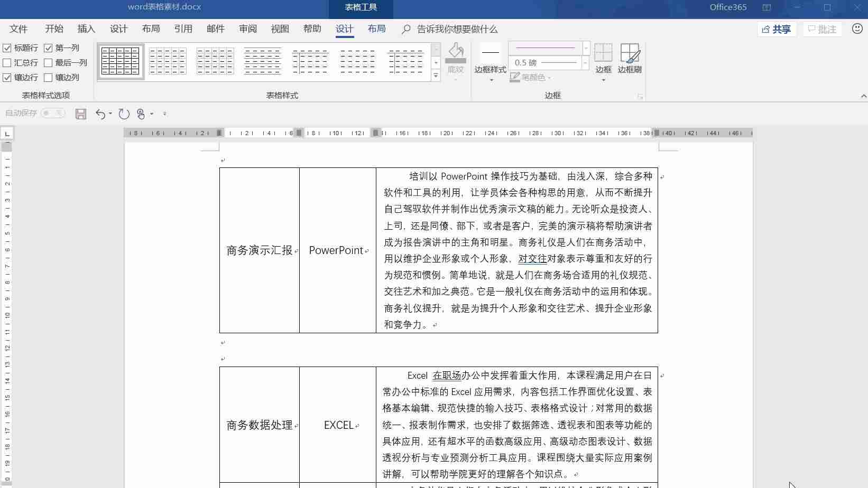Click the 邮件 (Mailings) tab
Viewport: 868px width, 488px height.
point(215,29)
